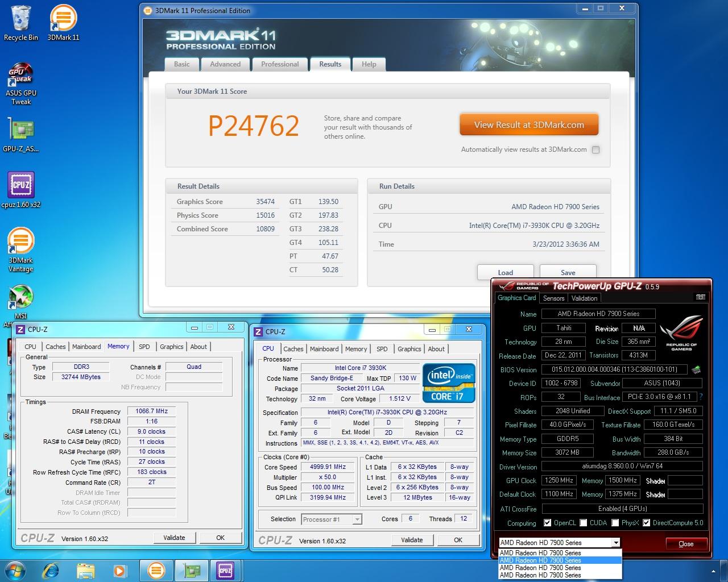Click the Close button in GPU-Z
The height and width of the screenshot is (582, 728).
(x=686, y=544)
